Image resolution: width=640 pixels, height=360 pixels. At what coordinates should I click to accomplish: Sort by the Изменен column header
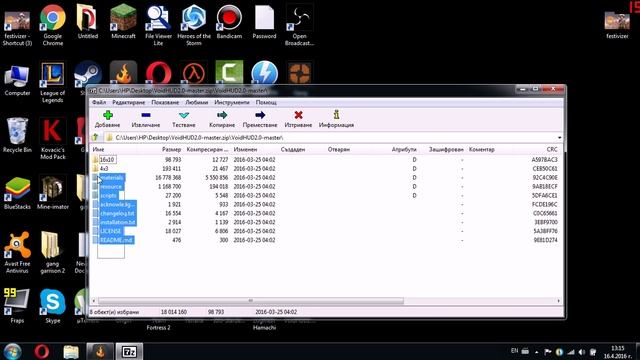[x=245, y=149]
